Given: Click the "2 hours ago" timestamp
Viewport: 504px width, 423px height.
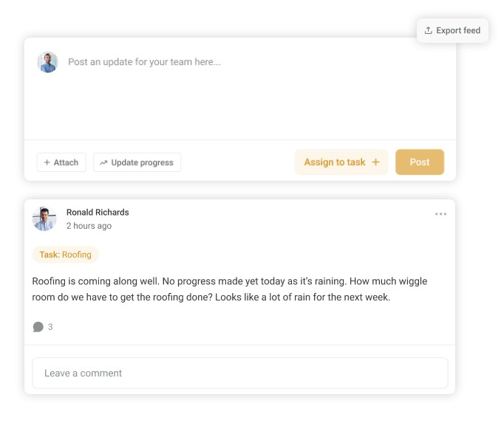Looking at the screenshot, I should [89, 226].
